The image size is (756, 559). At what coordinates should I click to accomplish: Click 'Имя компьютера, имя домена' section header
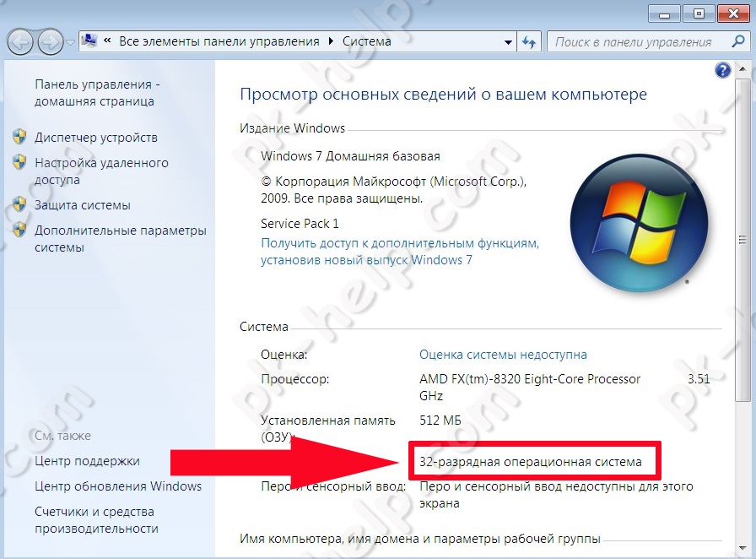pos(420,538)
